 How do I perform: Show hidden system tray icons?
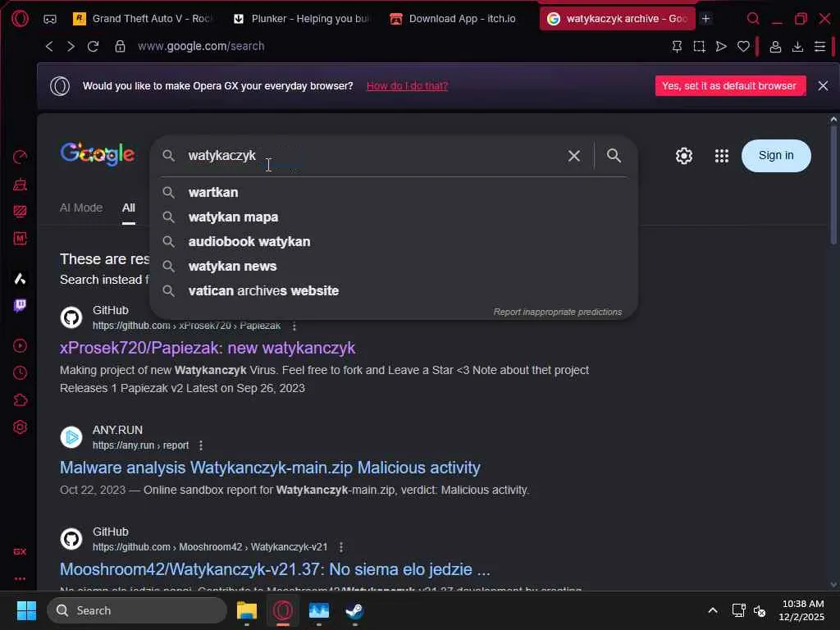coord(713,610)
